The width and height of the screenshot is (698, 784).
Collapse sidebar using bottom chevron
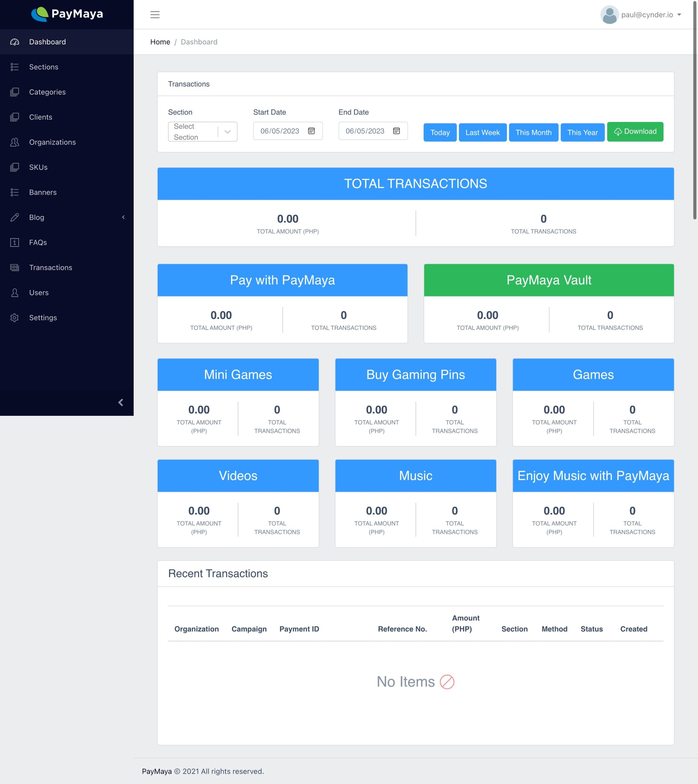(x=121, y=402)
